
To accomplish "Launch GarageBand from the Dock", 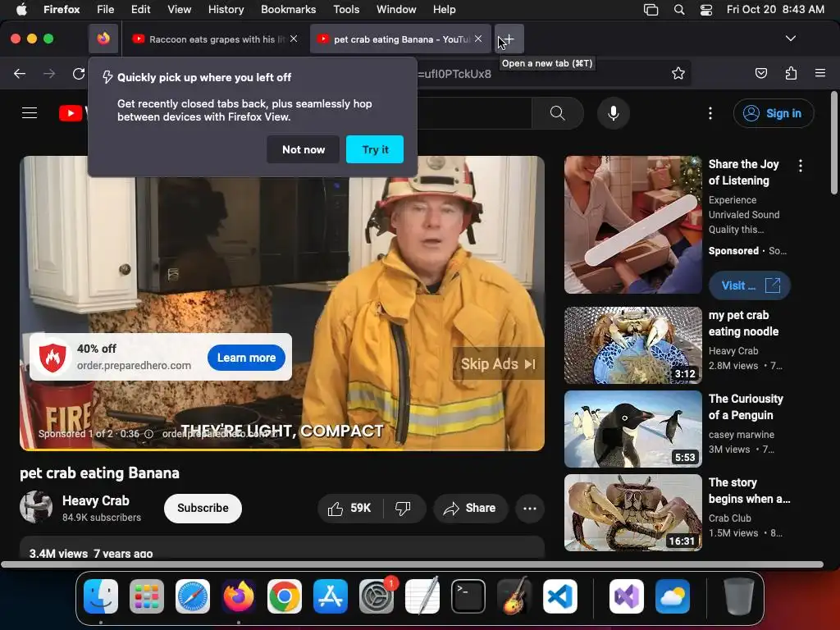I will [x=514, y=596].
